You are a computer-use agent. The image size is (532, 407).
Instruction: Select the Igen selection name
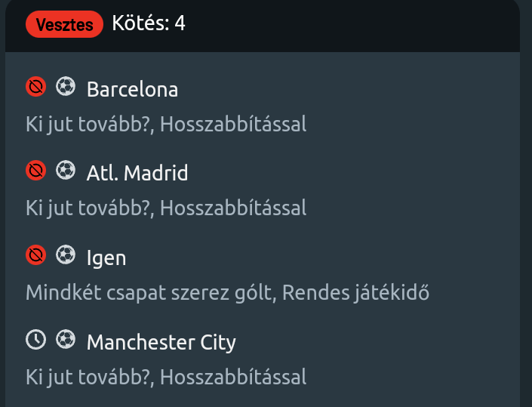pos(106,258)
